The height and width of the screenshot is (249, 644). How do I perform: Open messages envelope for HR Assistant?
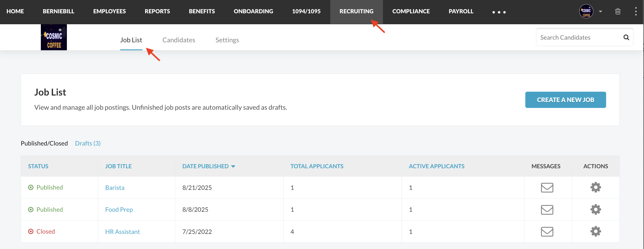point(547,232)
